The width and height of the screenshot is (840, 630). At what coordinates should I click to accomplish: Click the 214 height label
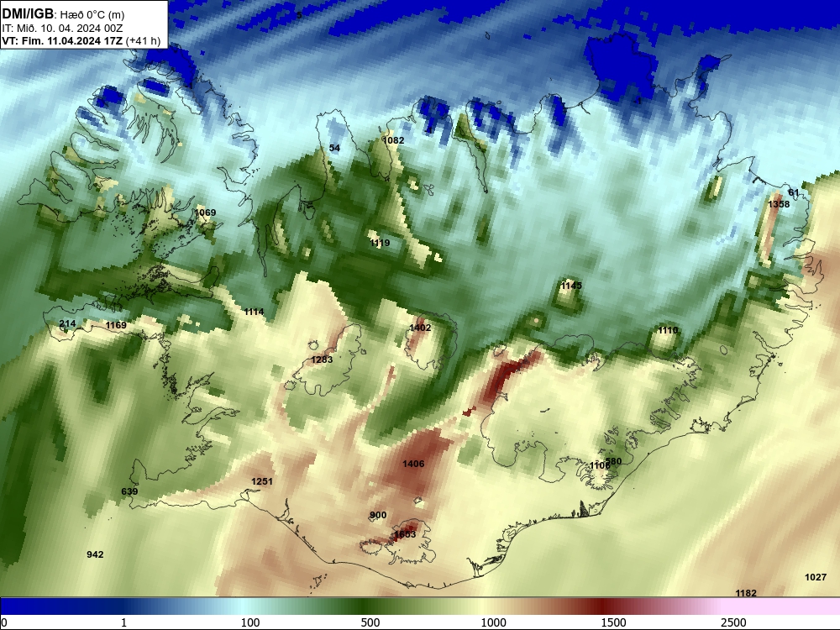click(x=67, y=323)
